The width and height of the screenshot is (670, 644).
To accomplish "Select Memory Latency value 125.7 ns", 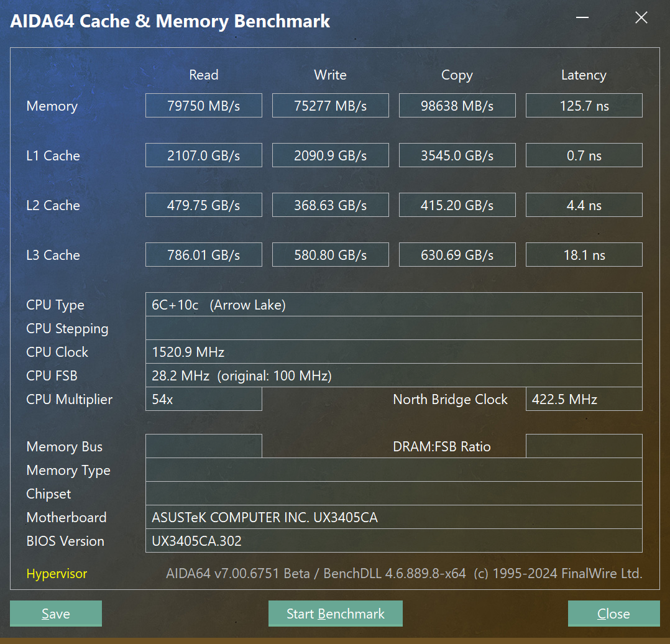I will click(x=584, y=106).
